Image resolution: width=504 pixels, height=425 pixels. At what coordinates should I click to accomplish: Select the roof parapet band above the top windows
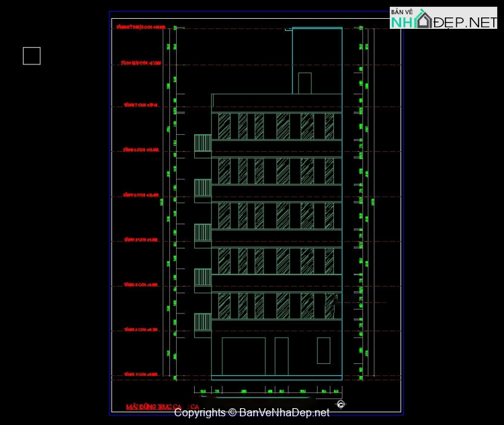point(276,101)
